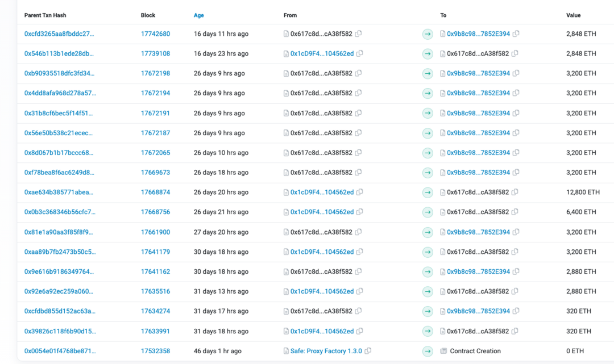
Task: Open From address 0x1cD9F4...104562ed in block 17739108 row
Action: click(x=322, y=53)
